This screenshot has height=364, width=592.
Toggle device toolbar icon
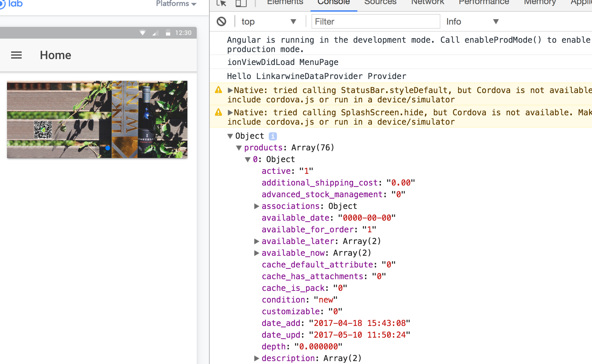pyautogui.click(x=241, y=3)
